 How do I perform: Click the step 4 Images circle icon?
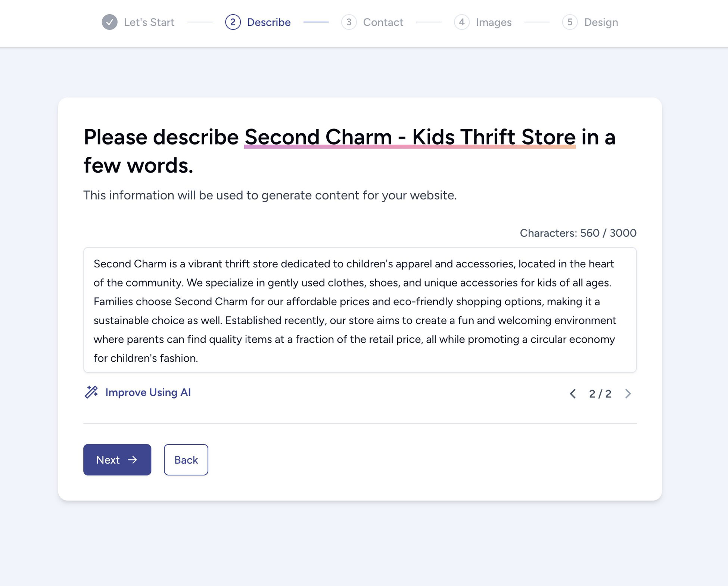pyautogui.click(x=462, y=22)
